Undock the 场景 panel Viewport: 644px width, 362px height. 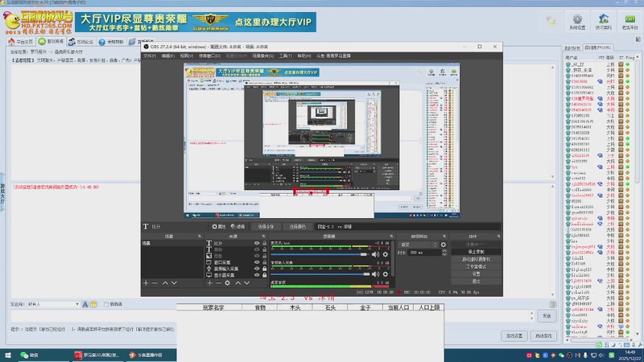[x=200, y=237]
